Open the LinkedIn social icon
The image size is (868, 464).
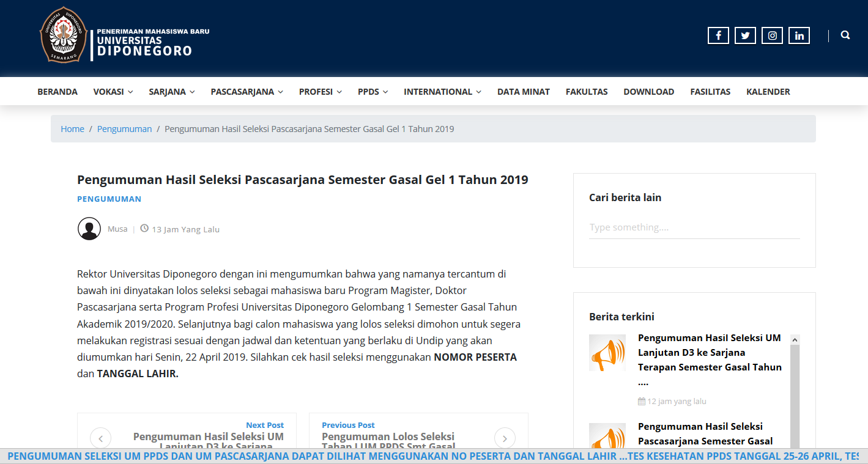[x=799, y=35]
